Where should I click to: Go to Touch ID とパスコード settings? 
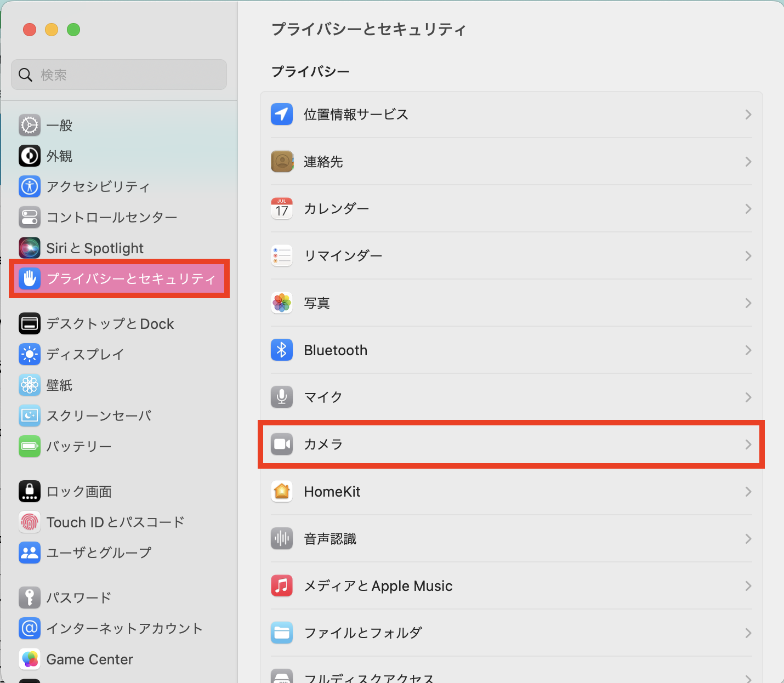click(x=115, y=522)
